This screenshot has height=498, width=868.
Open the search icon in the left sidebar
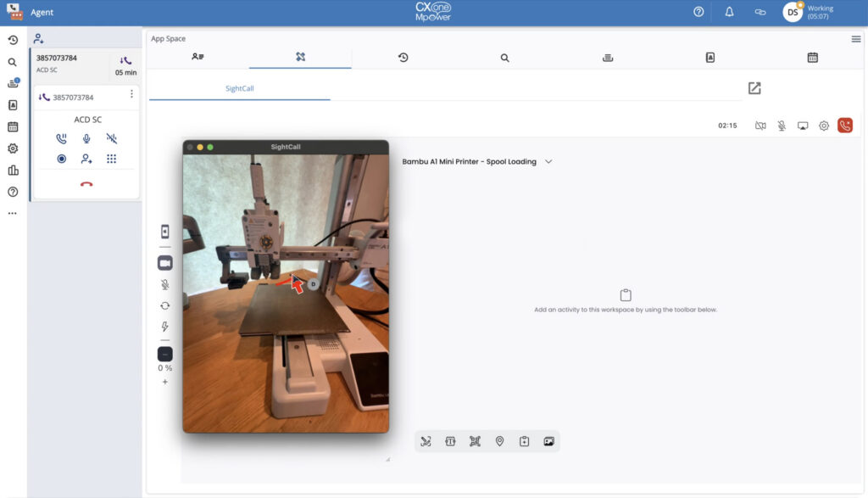point(13,62)
